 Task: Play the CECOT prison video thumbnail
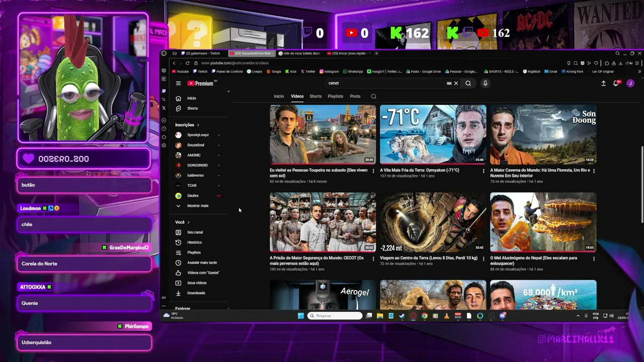323,222
